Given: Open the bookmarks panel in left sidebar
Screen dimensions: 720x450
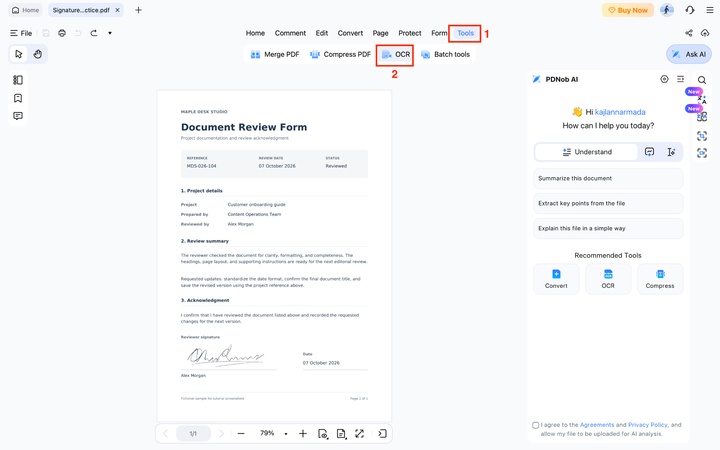Looking at the screenshot, I should coord(18,98).
